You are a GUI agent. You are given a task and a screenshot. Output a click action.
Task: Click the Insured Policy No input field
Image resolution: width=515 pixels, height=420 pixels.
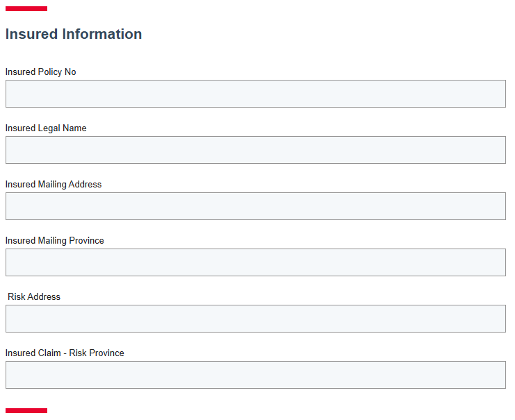(x=255, y=94)
